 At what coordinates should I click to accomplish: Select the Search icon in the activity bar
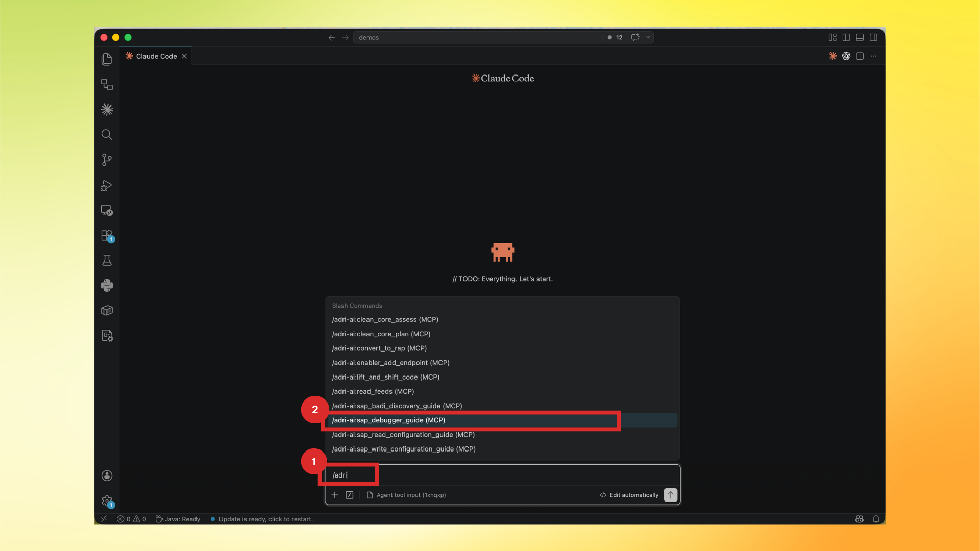[107, 135]
